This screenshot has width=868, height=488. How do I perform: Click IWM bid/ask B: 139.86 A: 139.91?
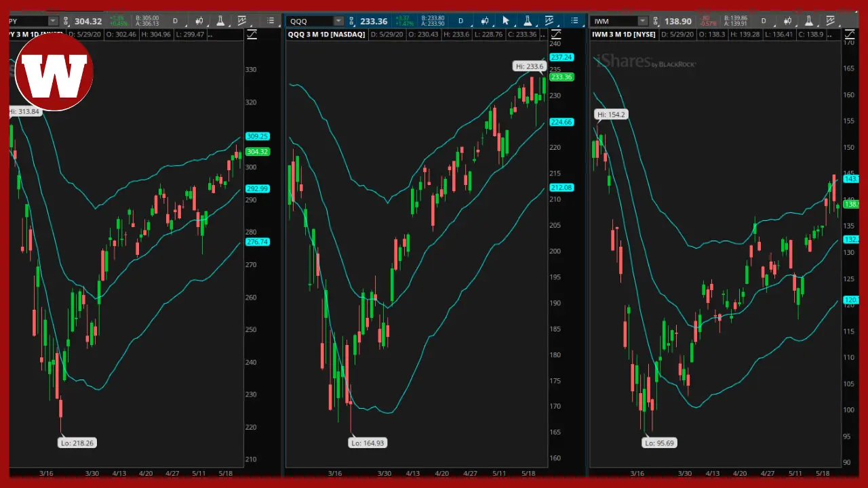[x=736, y=21]
